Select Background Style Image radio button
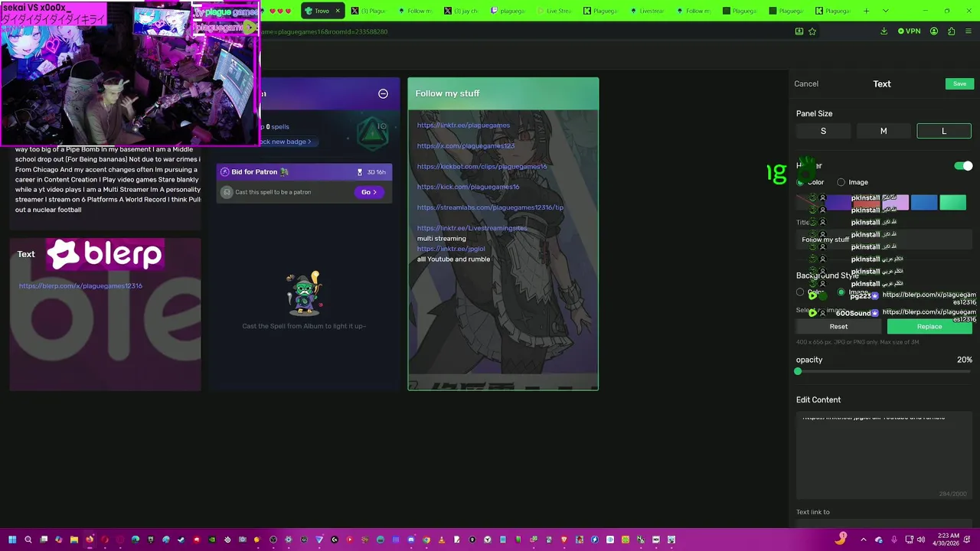The width and height of the screenshot is (980, 551). click(841, 292)
